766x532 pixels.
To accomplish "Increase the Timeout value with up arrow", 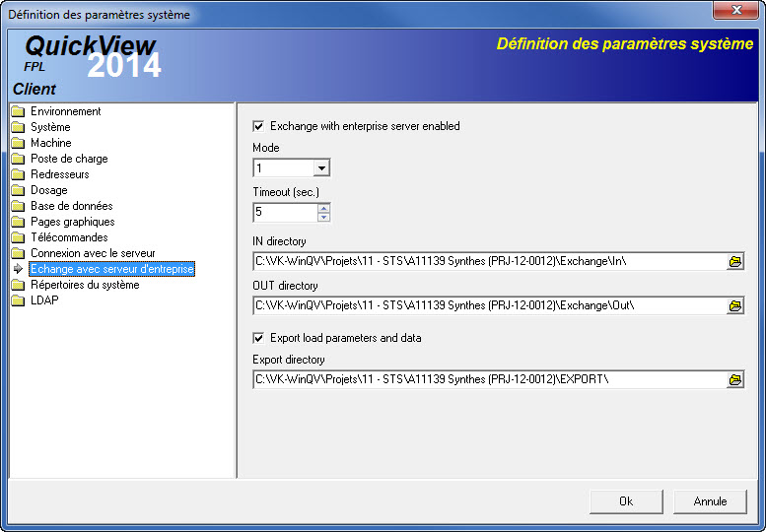I will pos(323,209).
